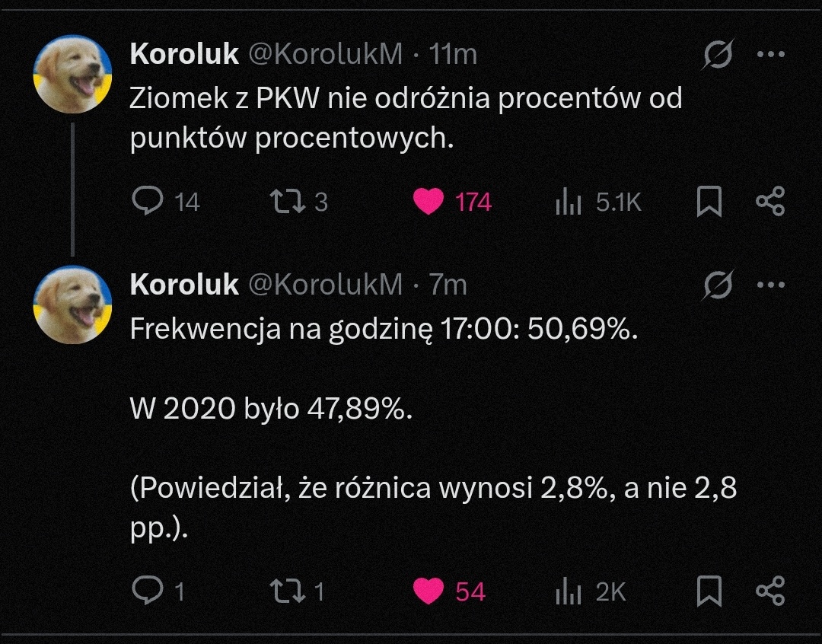Share the second tweet about Frekwencja
822x644 pixels.
pos(769,591)
